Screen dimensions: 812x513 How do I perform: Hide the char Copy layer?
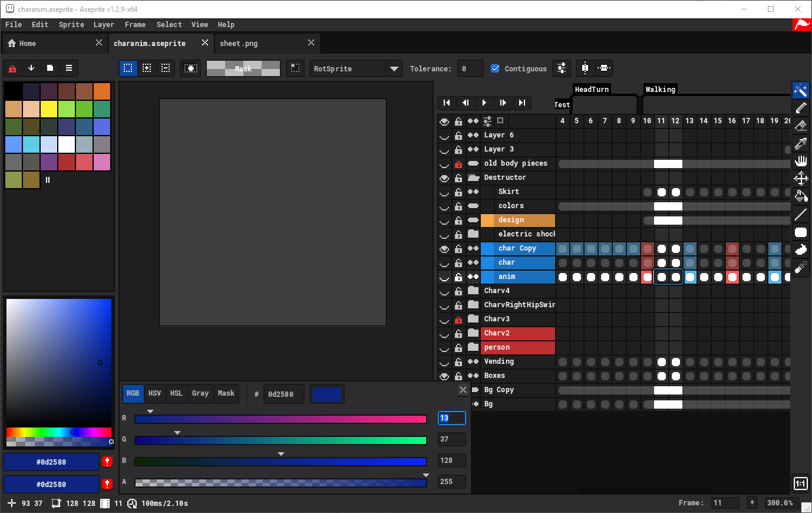[444, 248]
